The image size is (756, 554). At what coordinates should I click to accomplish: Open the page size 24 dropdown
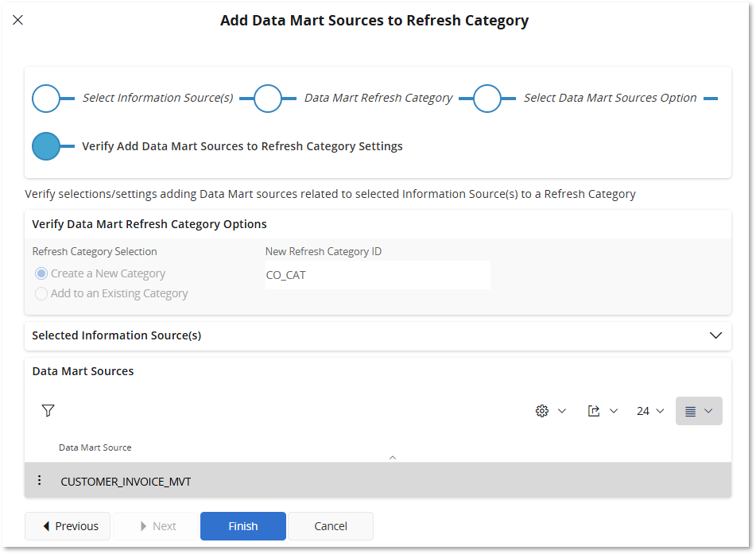650,411
